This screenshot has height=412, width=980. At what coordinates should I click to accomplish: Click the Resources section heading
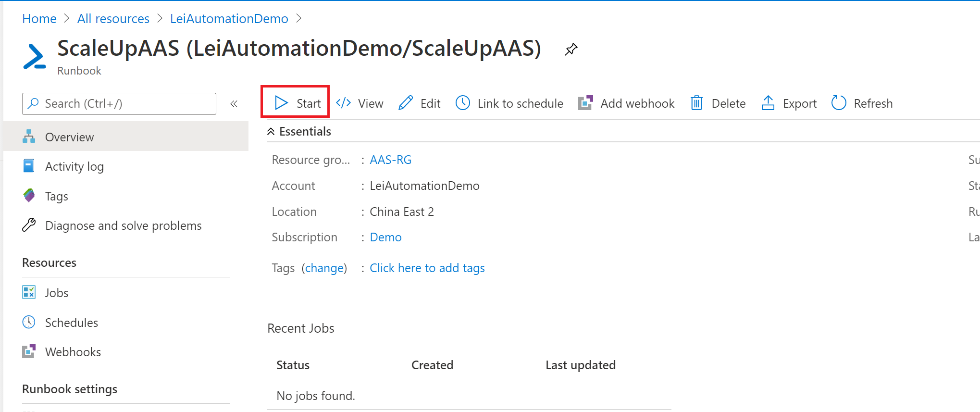coord(50,262)
